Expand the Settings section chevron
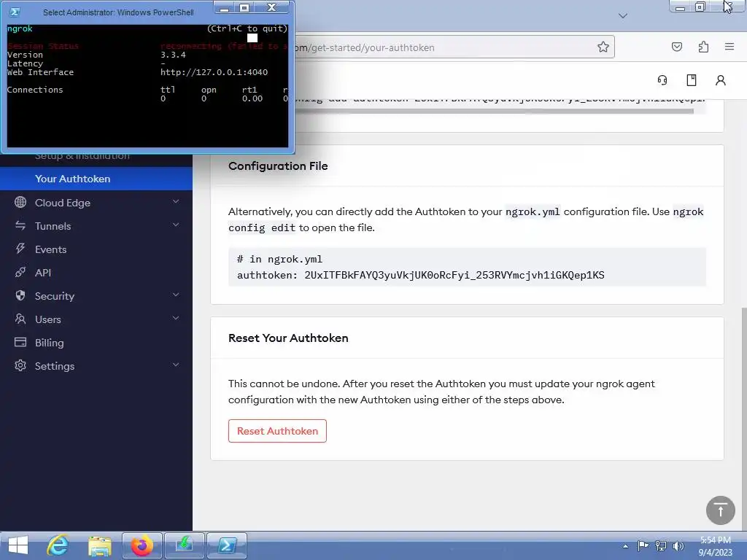The image size is (747, 560). (x=176, y=365)
